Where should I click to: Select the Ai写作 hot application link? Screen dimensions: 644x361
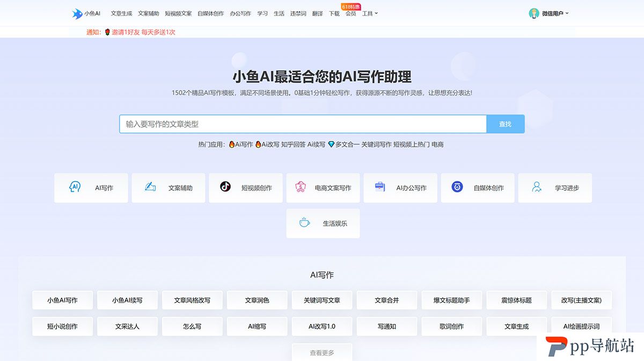tap(241, 145)
